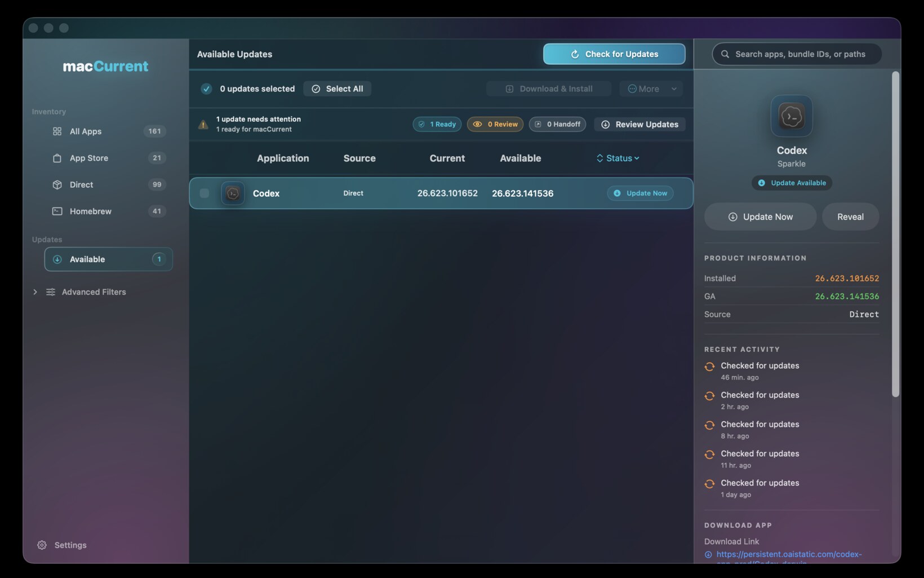Open the Status sort dropdown
The width and height of the screenshot is (924, 578).
tap(618, 158)
